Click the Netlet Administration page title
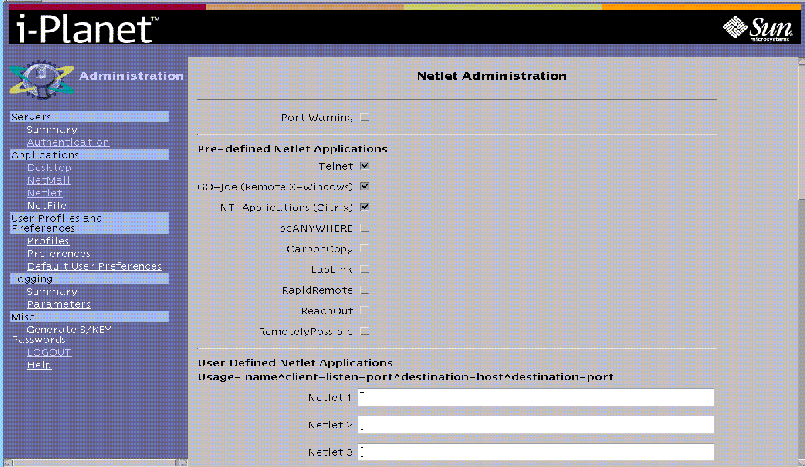805x467 pixels. click(x=491, y=76)
